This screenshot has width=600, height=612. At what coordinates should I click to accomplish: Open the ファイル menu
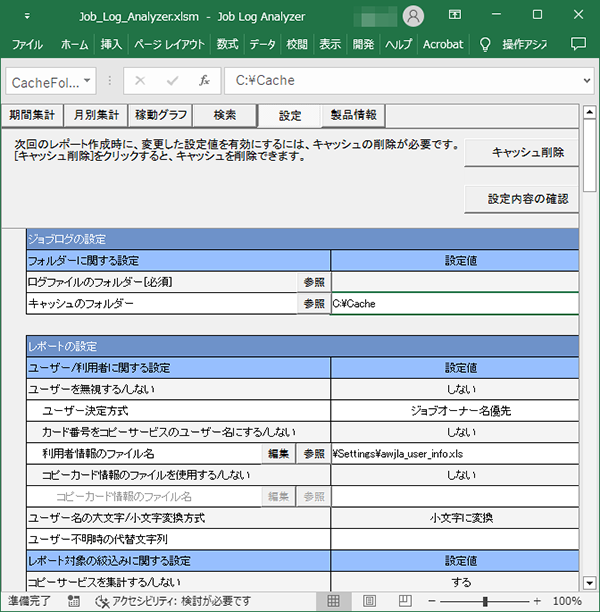27,44
